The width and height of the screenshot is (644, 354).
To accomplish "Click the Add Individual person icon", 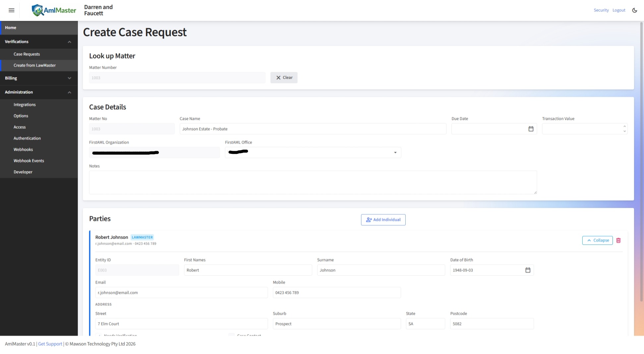I will coord(369,219).
